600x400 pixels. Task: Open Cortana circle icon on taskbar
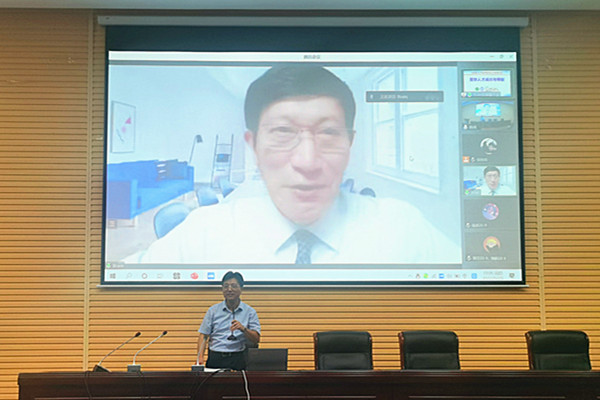(144, 275)
